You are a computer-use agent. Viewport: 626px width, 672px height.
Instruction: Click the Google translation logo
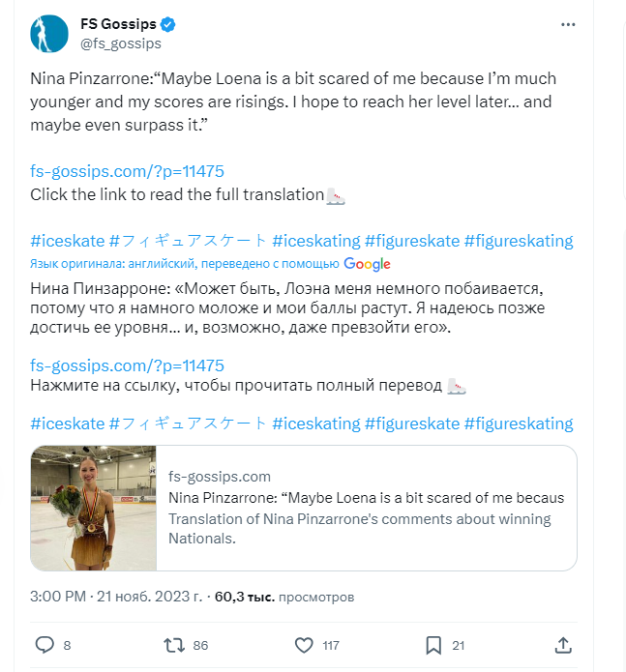367,264
